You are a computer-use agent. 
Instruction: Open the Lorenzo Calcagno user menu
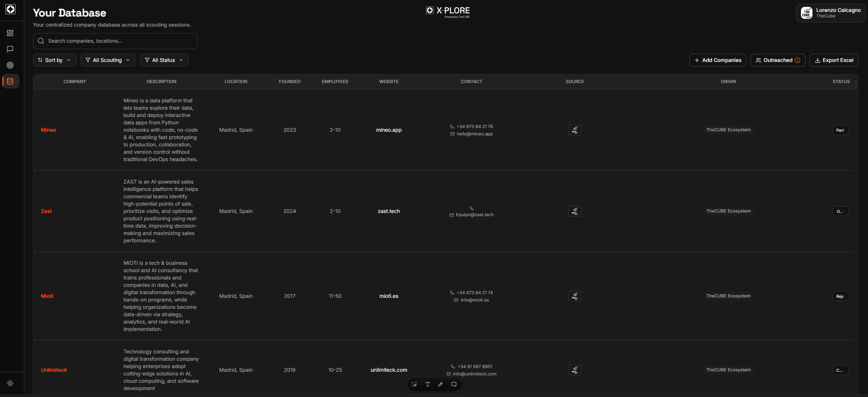point(830,13)
